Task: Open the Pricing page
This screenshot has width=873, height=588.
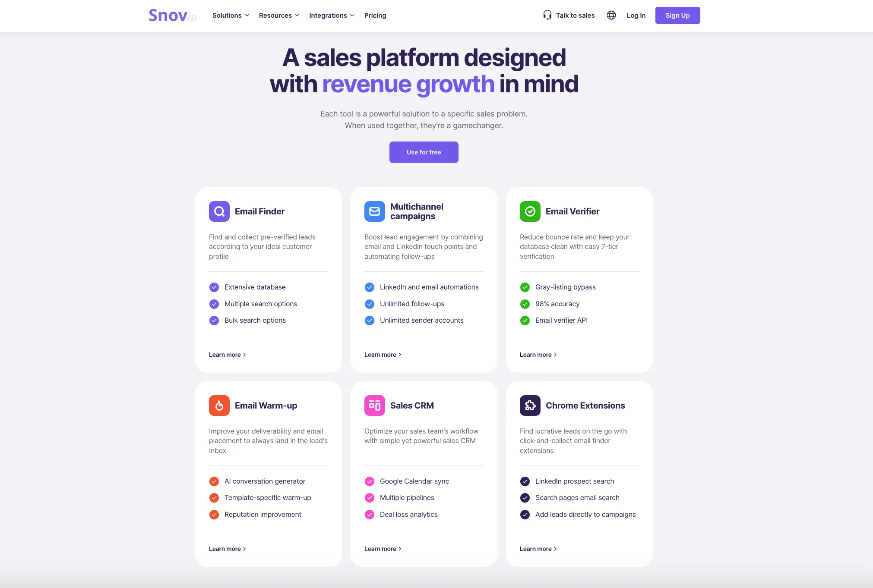Action: tap(375, 16)
